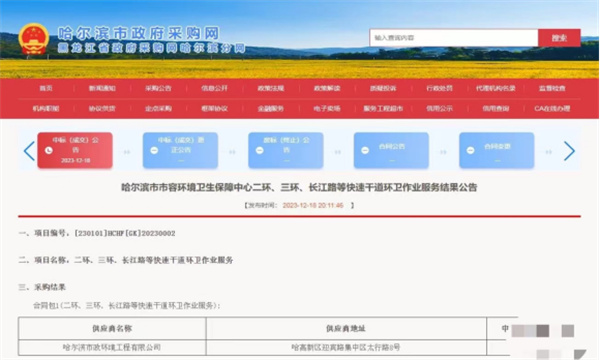Open the 政策法规 menu item

point(271,88)
